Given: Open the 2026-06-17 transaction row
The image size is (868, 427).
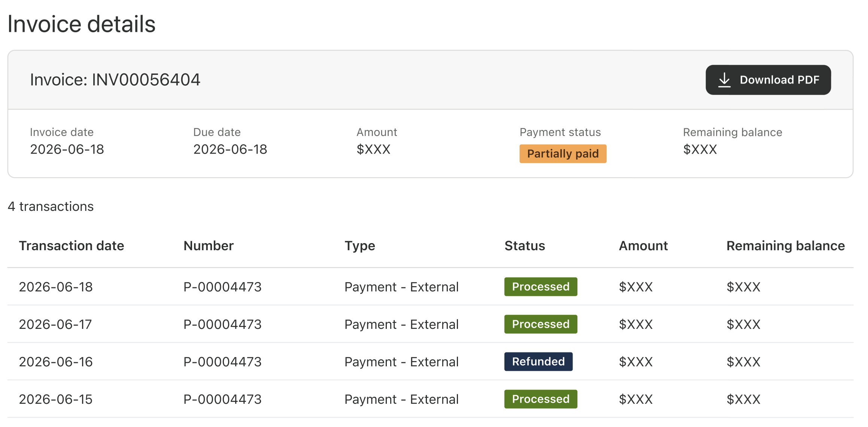Looking at the screenshot, I should point(430,324).
